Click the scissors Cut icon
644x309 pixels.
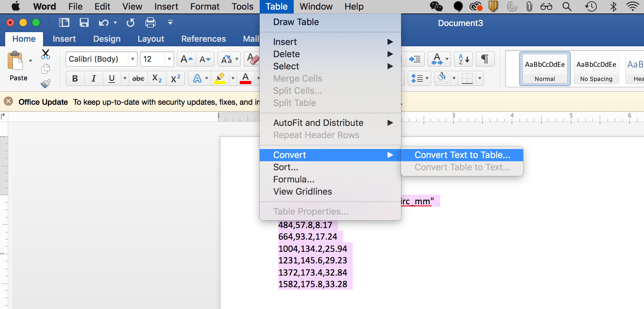click(x=46, y=53)
